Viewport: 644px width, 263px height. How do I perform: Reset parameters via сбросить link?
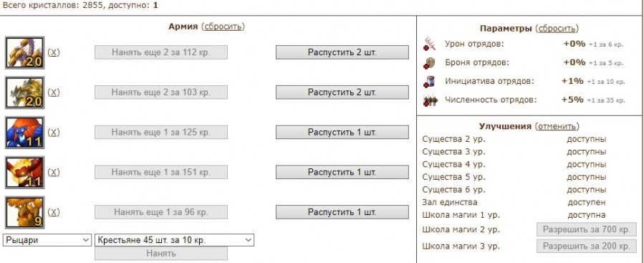point(557,29)
